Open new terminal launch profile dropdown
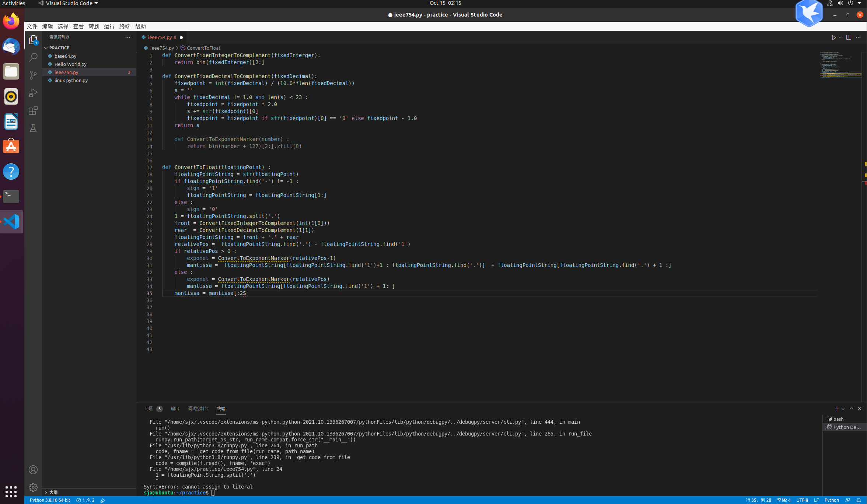867x504 pixels. click(843, 409)
